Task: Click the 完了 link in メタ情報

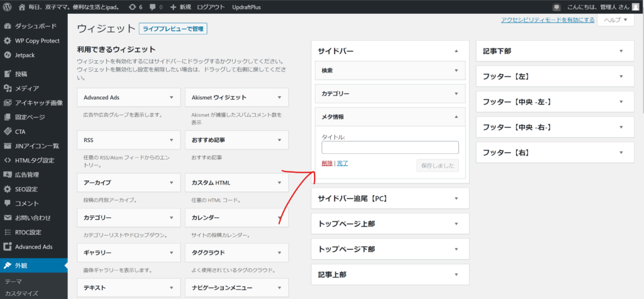Action: coord(343,163)
